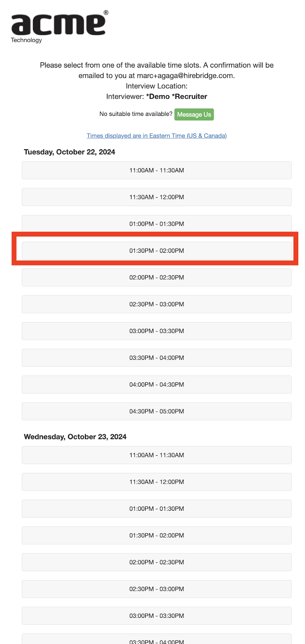Click the Acme Technology logo
Image resolution: width=305 pixels, height=644 pixels.
coord(59,26)
